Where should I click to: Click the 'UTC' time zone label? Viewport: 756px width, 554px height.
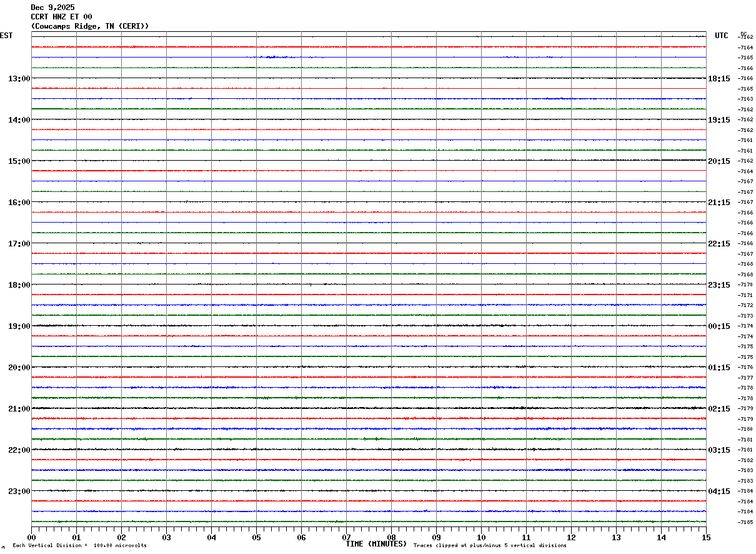(x=722, y=36)
